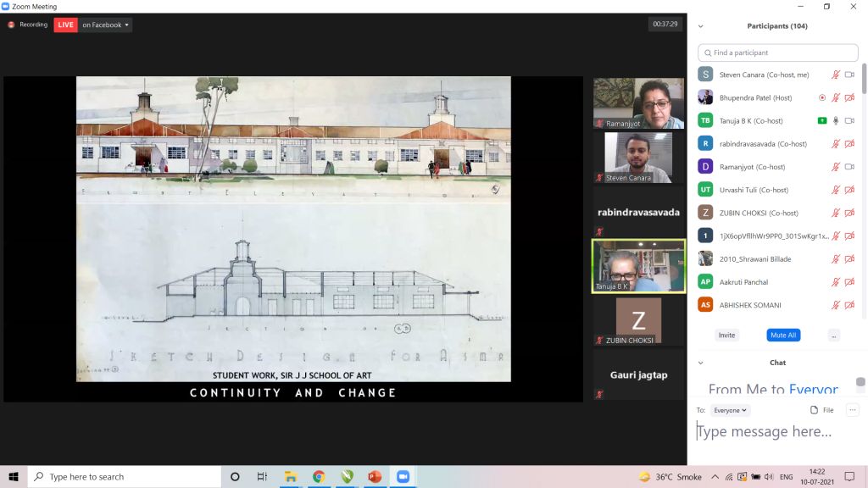Click Aakruti Panchal's muted microphone icon
This screenshot has height=488, width=868.
tap(836, 282)
